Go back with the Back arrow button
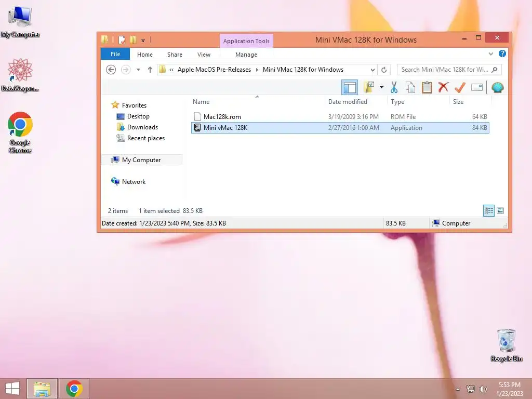The image size is (532, 399). click(111, 70)
